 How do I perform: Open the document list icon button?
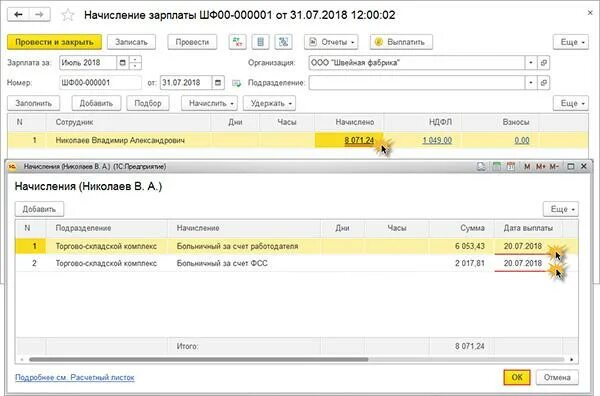261,42
